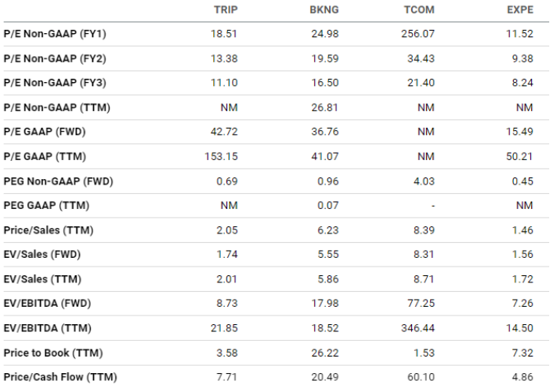Select the Price/Sales (TTM) row label

48,230
